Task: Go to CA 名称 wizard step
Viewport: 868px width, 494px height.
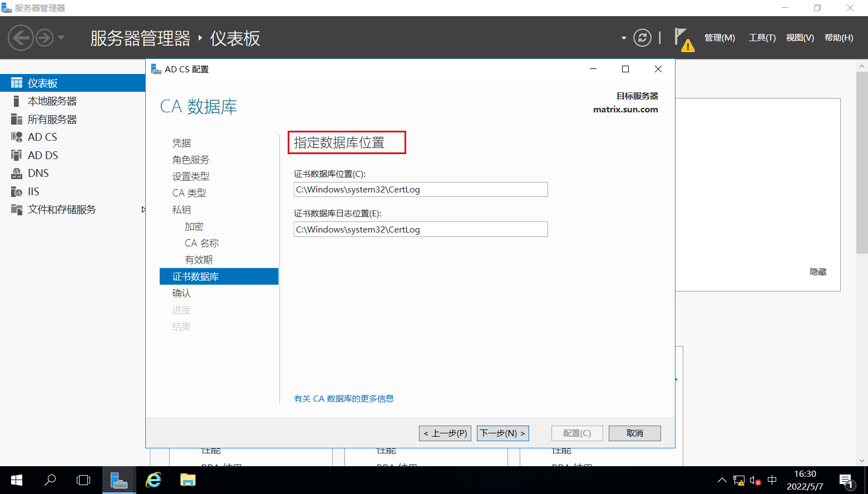Action: click(202, 243)
